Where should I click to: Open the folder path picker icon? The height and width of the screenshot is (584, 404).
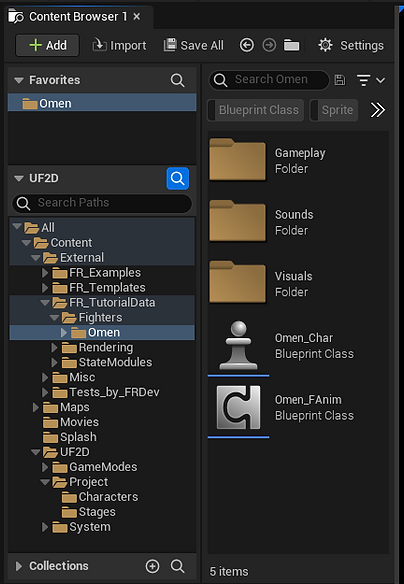coord(292,45)
